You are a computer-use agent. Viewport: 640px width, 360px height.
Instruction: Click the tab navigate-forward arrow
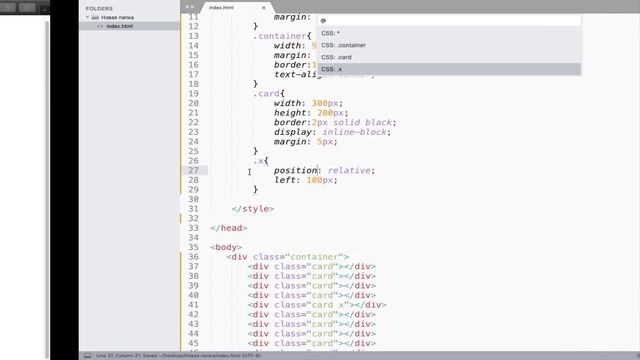coord(192,7)
